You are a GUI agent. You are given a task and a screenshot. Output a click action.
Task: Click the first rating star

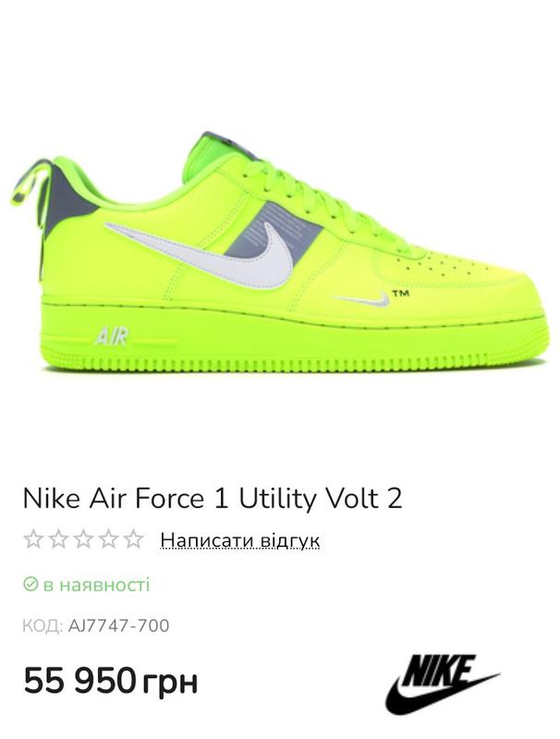click(x=33, y=539)
